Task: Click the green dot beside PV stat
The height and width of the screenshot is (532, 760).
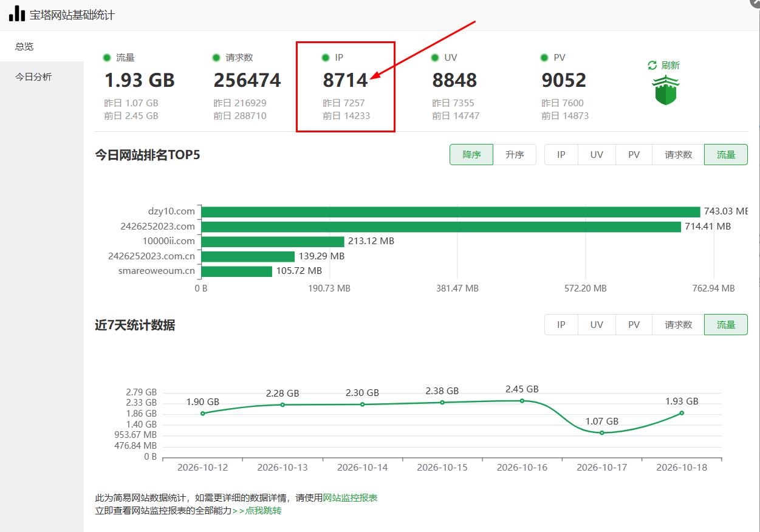Action: coord(544,58)
